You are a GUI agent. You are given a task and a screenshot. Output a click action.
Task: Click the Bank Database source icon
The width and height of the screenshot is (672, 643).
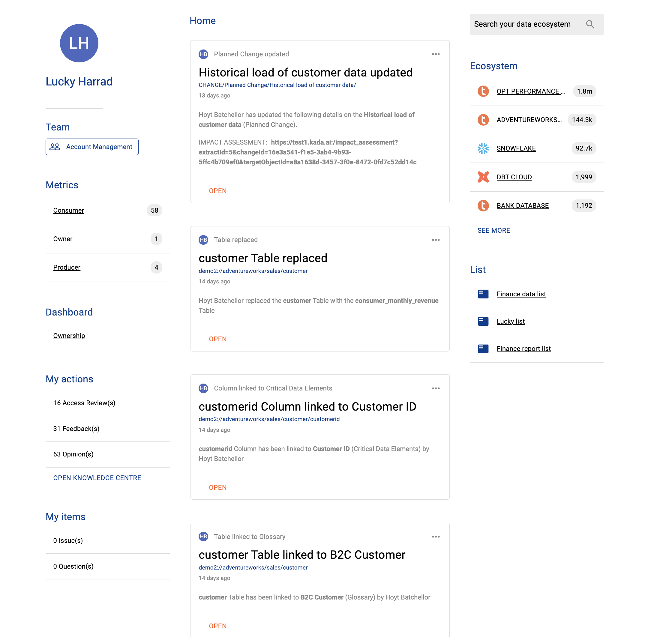pos(483,206)
